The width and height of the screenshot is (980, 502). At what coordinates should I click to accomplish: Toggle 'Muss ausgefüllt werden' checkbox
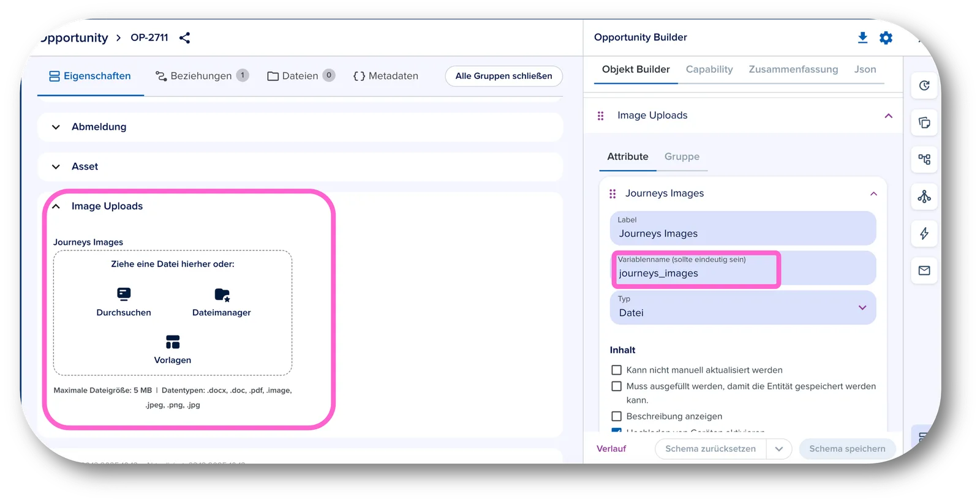tap(616, 386)
